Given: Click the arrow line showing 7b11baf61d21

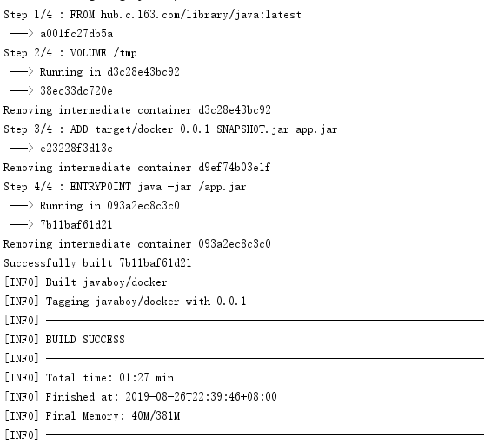Looking at the screenshot, I should click(x=61, y=225).
